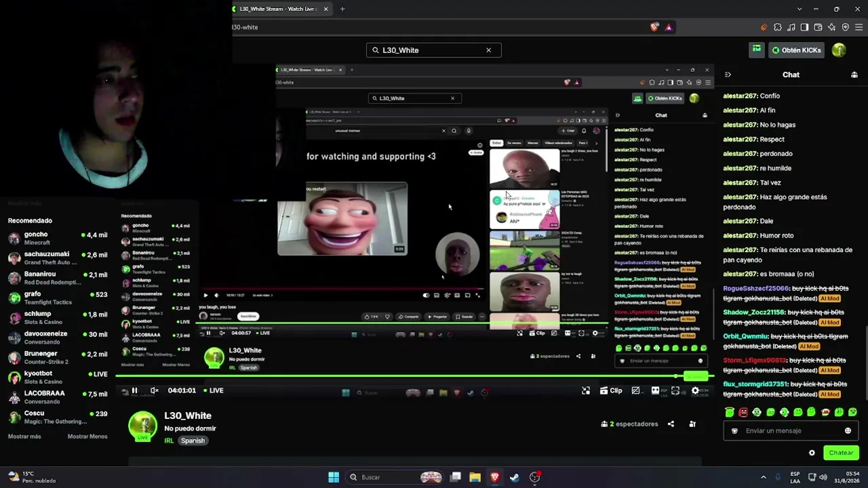
Task: Open grafo's Teamfight Tactics channel
Action: 58,298
